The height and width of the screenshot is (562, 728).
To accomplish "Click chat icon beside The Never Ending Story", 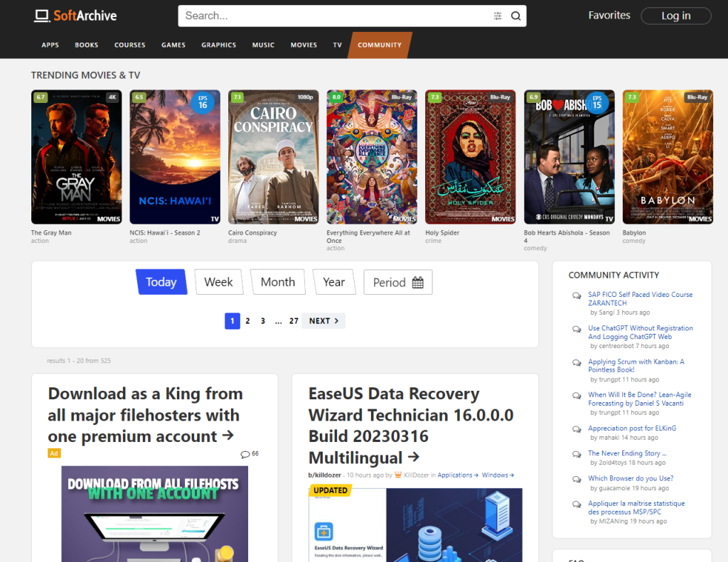I will 577,454.
